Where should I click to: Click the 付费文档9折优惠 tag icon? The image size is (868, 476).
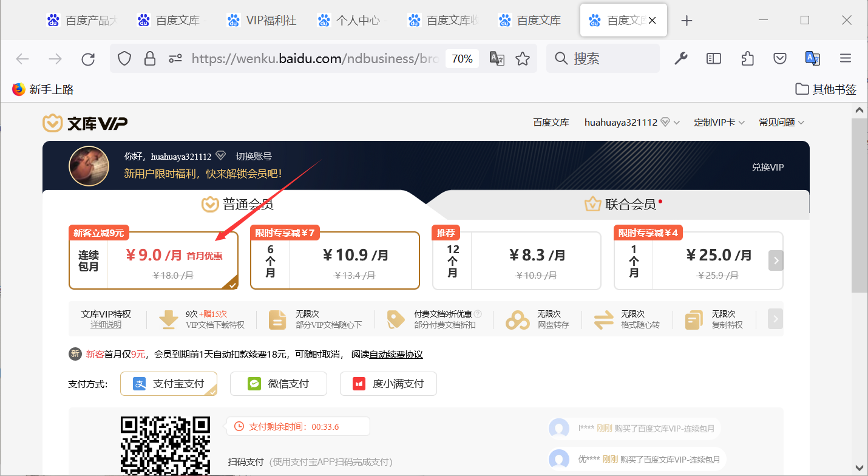(x=397, y=319)
